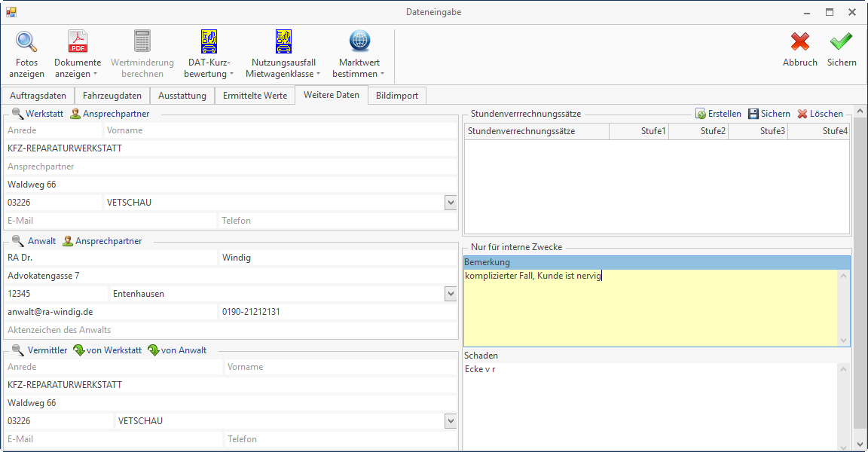Switch to the Auftragsdaten tab
Viewport: 868px width, 452px height.
(38, 96)
